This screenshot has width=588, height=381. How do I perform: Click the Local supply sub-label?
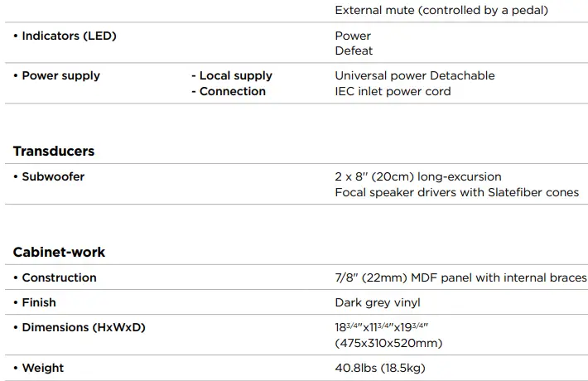tap(235, 75)
